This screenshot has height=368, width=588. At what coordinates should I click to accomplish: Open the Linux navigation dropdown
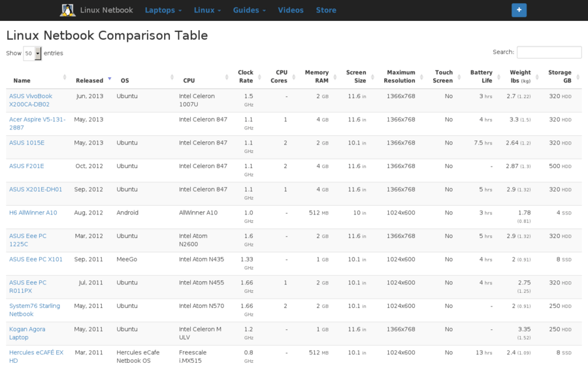(x=207, y=10)
